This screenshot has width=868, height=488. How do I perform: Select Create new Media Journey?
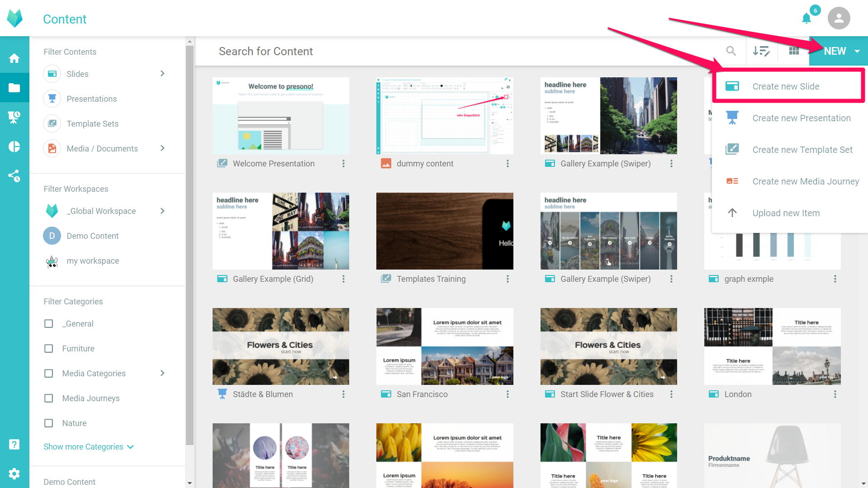click(790, 181)
